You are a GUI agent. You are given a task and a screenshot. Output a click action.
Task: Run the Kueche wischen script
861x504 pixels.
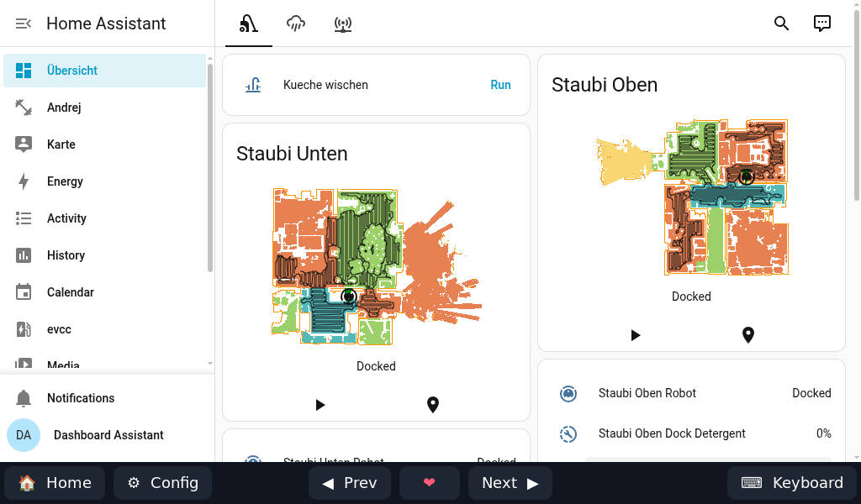click(x=500, y=85)
